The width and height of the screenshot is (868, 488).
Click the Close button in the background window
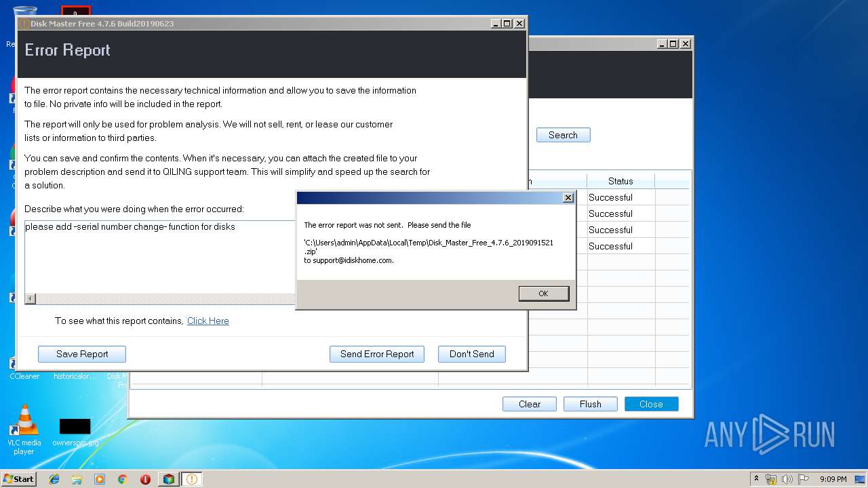(651, 404)
